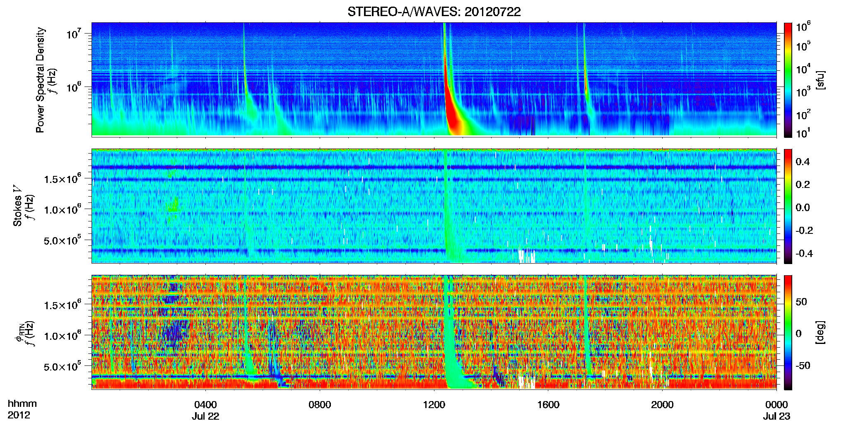Click the φ RTN direction spectrogram panel
Screen dimensions: 868x447
[434, 332]
